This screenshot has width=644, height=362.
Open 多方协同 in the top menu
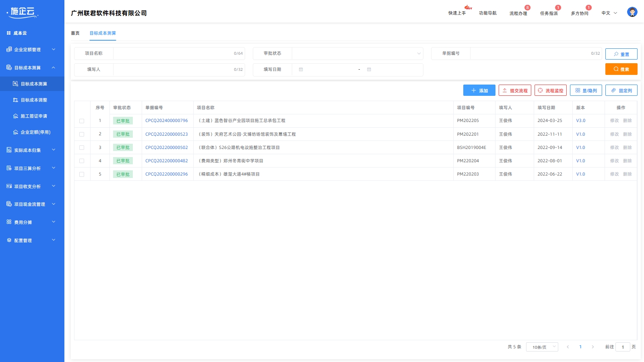579,13
